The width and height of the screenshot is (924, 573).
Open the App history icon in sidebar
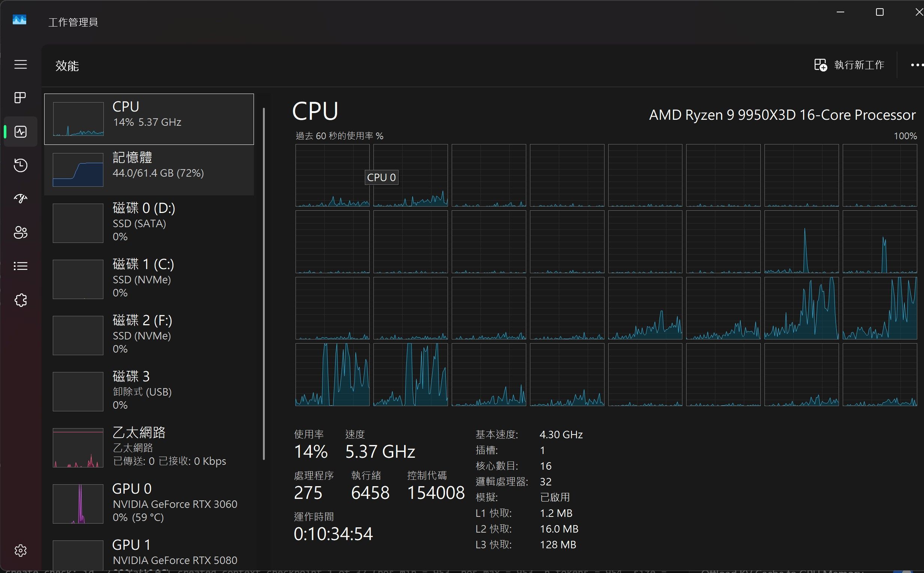pos(21,165)
